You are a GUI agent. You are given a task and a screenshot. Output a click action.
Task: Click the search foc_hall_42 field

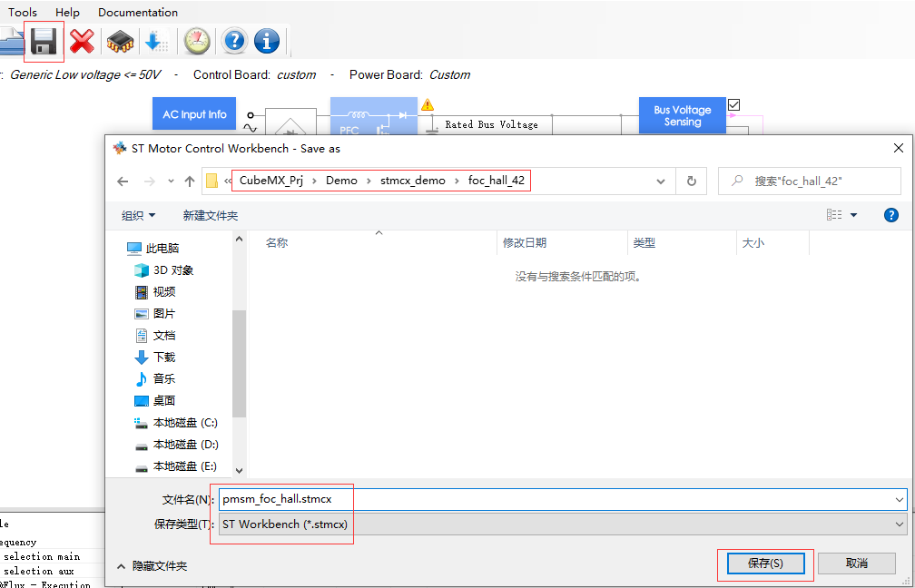pos(810,181)
